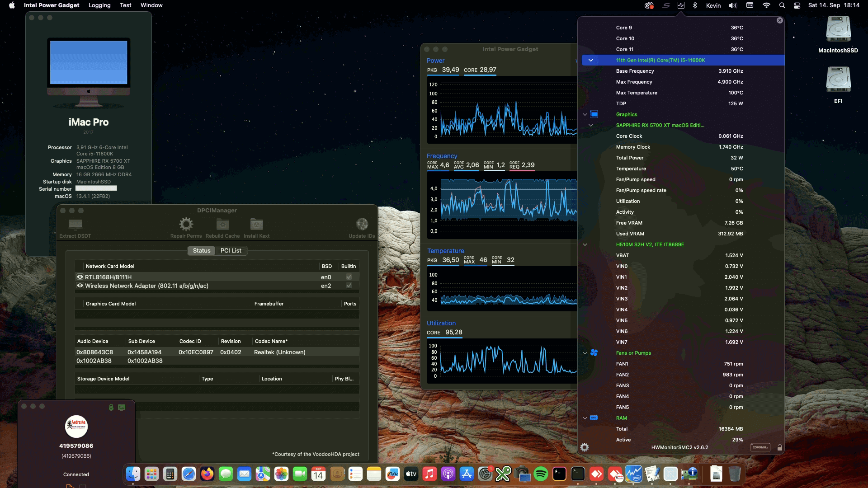868x488 pixels.
Task: Click the date and time in menu bar
Action: click(x=834, y=5)
